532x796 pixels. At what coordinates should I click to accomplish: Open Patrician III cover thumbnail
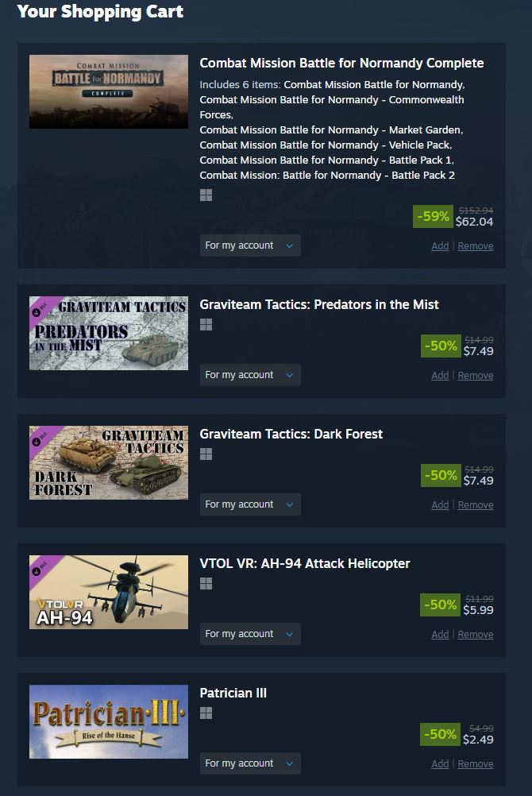109,721
